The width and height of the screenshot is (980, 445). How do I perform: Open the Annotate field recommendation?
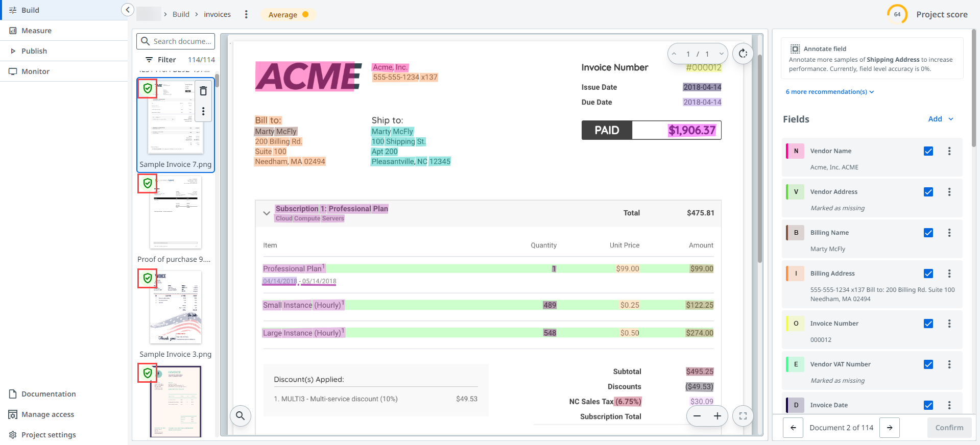[x=872, y=58]
